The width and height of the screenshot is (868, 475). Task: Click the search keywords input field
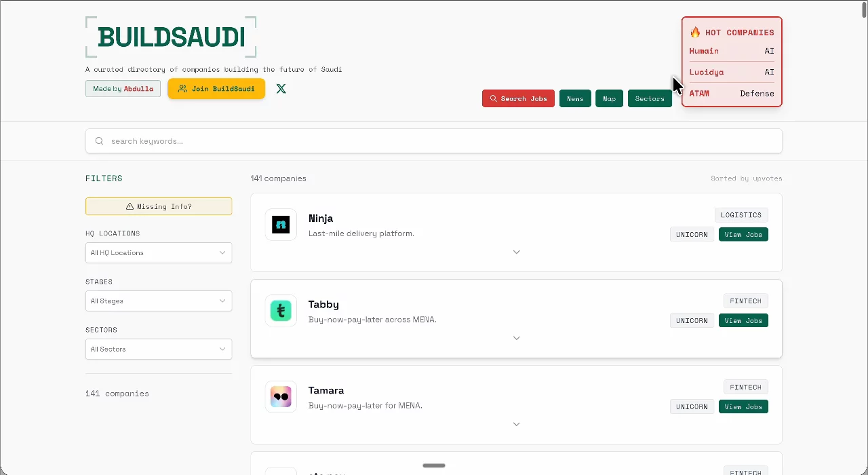coord(434,141)
